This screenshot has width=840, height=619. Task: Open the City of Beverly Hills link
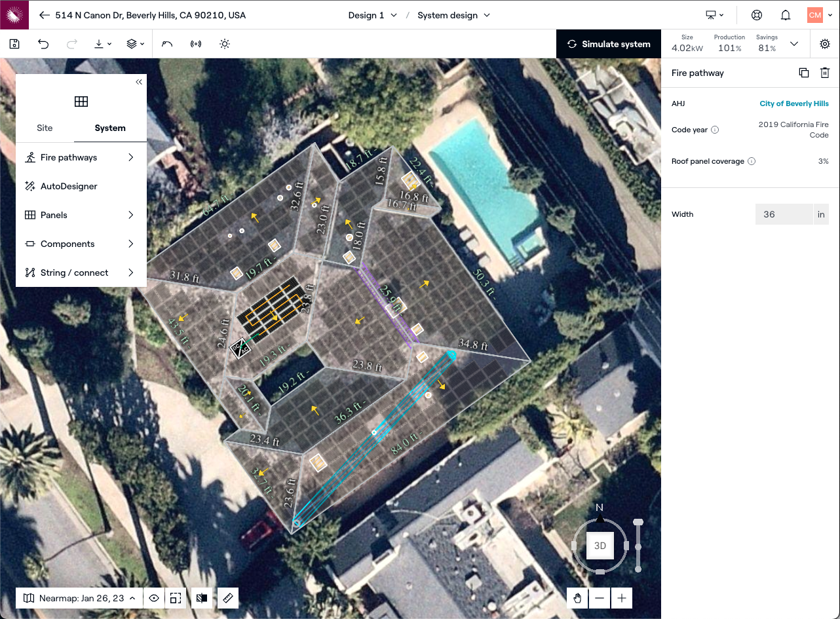tap(793, 103)
